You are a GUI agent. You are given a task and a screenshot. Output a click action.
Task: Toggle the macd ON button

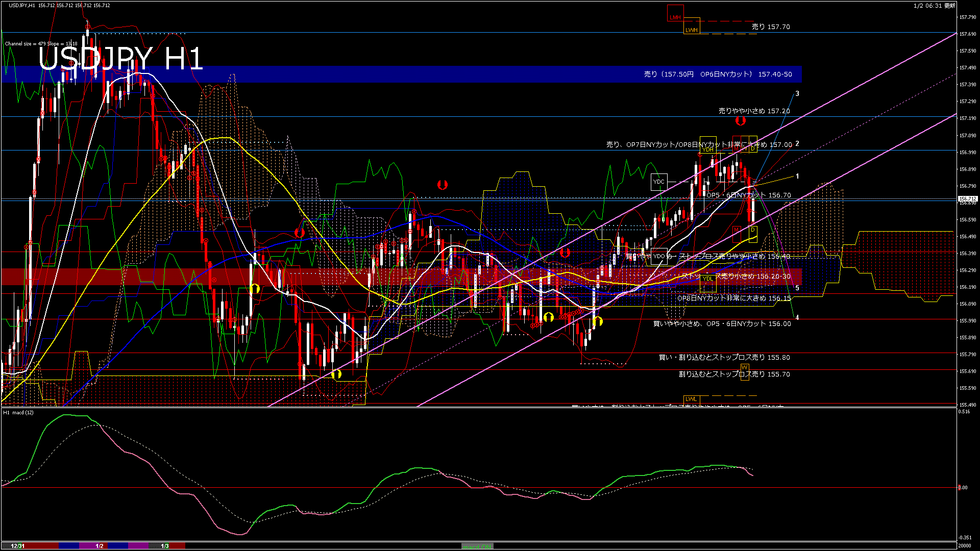477,546
